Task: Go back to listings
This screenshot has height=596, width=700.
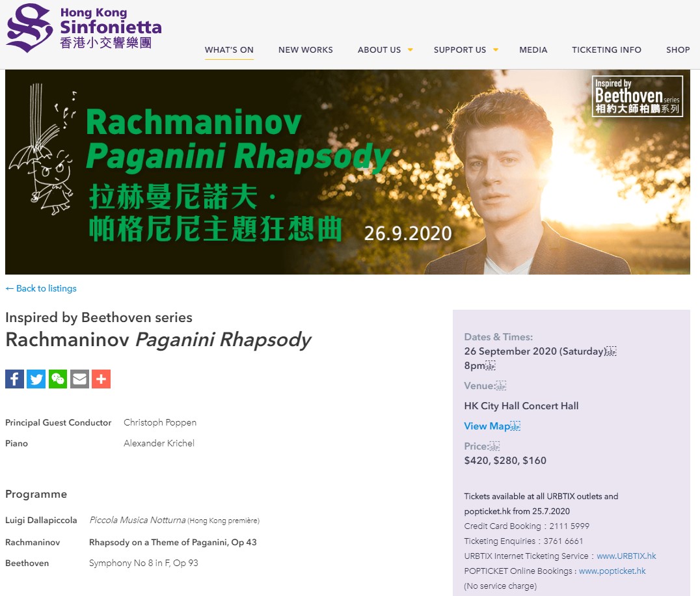Action: pos(41,288)
